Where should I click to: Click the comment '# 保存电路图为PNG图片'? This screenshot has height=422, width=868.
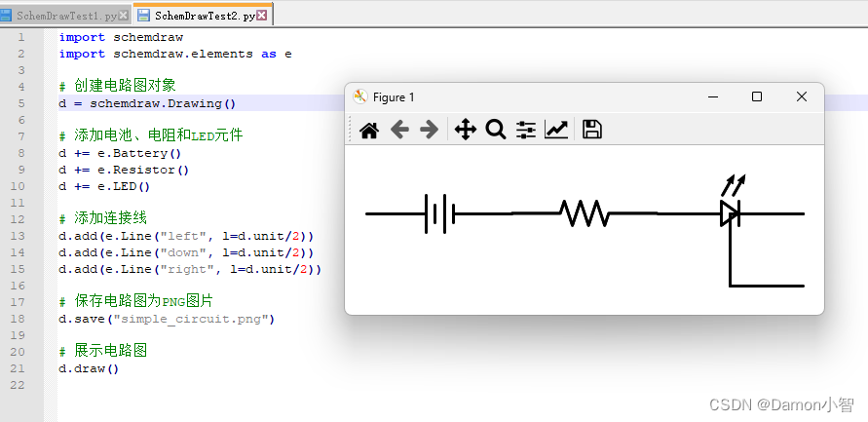(135, 301)
